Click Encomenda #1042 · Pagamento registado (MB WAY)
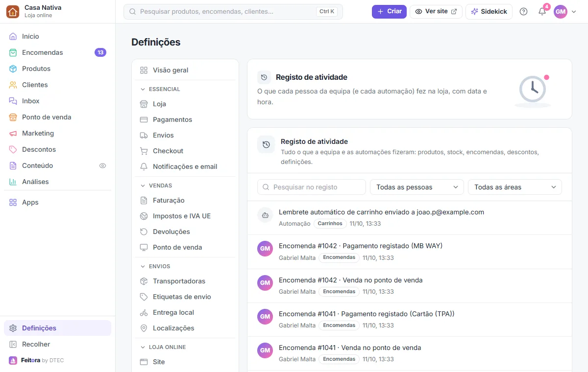 (361, 246)
